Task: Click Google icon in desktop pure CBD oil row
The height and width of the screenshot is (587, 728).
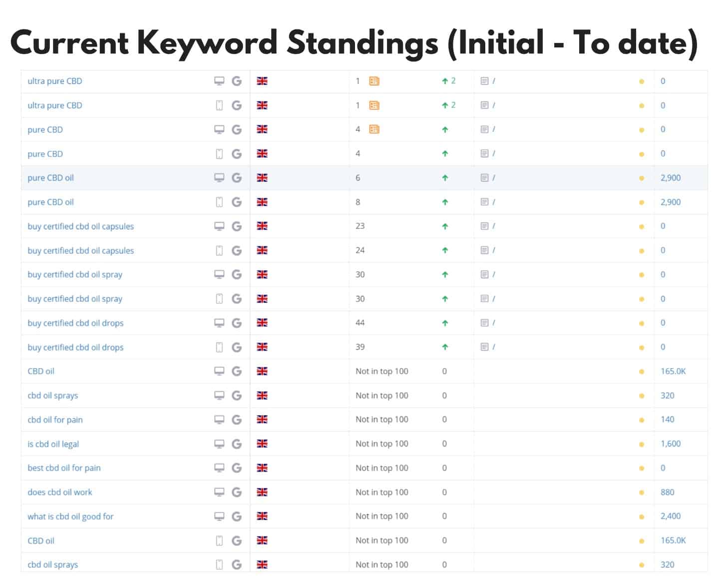Action: (x=237, y=178)
